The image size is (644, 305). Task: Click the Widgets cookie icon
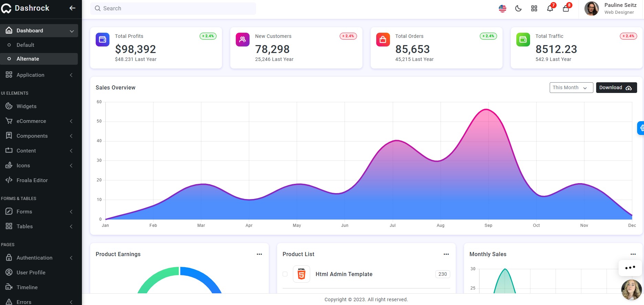[x=9, y=106]
